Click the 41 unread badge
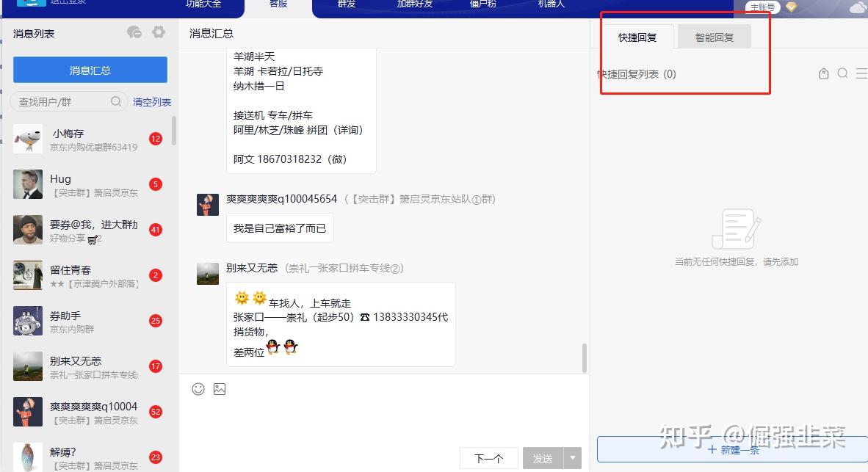This screenshot has width=868, height=472. pos(156,230)
